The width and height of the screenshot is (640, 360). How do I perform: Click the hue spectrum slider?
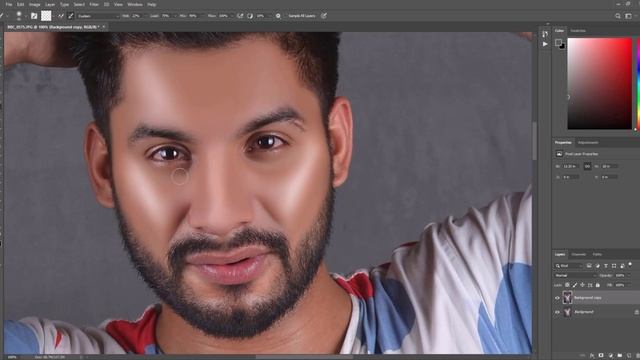point(638,84)
